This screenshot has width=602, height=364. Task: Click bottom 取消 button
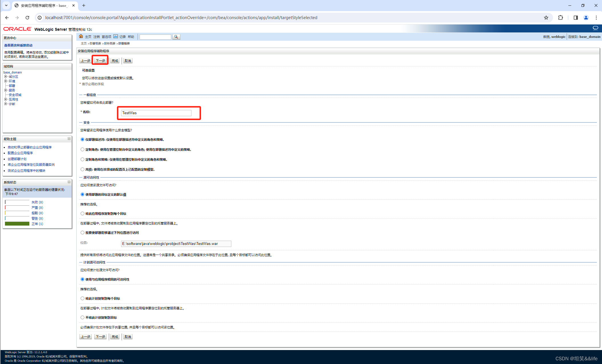(128, 337)
